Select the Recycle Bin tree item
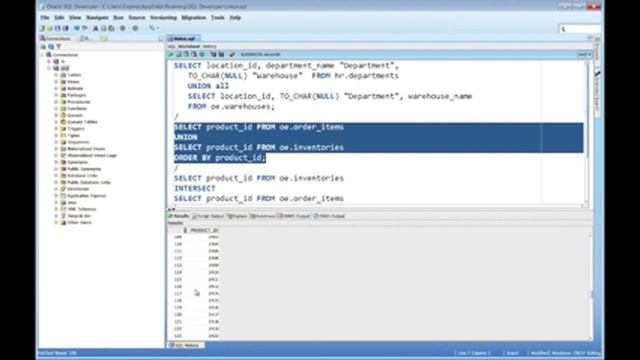Image resolution: width=640 pixels, height=360 pixels. (x=79, y=216)
